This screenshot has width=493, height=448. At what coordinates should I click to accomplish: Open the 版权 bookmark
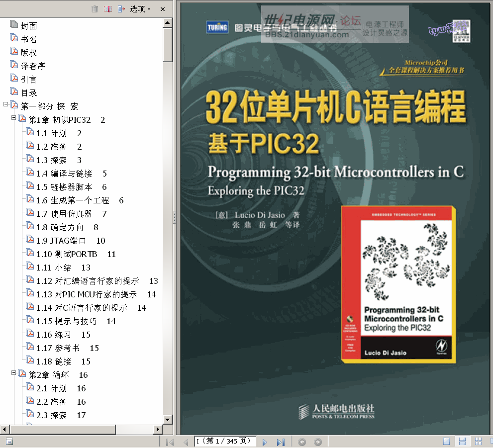[x=29, y=53]
